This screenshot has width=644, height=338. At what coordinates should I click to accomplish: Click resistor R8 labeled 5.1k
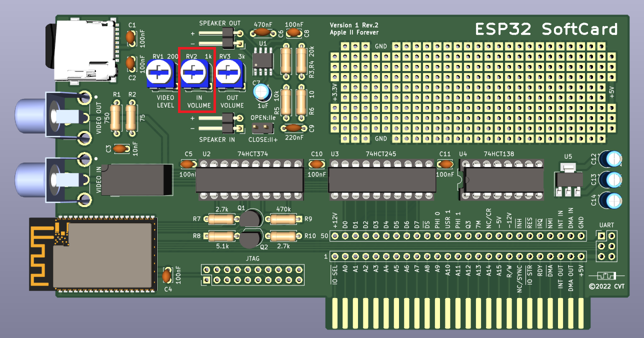[x=220, y=236]
